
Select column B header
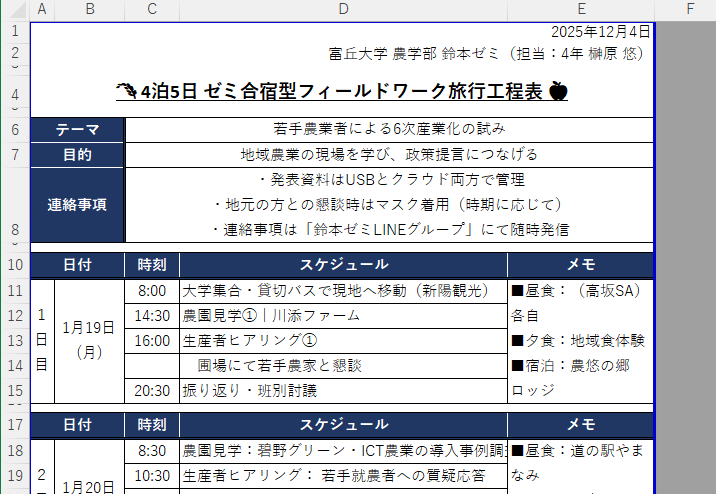(x=90, y=9)
